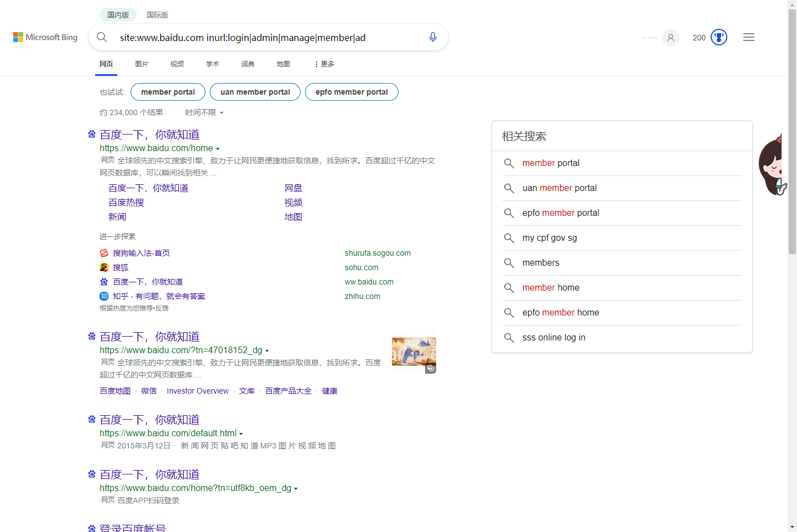Open the 百度地图 link under second result

point(115,391)
